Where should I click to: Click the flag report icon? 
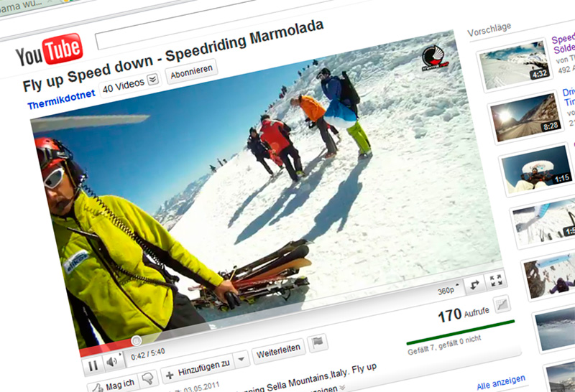318,342
